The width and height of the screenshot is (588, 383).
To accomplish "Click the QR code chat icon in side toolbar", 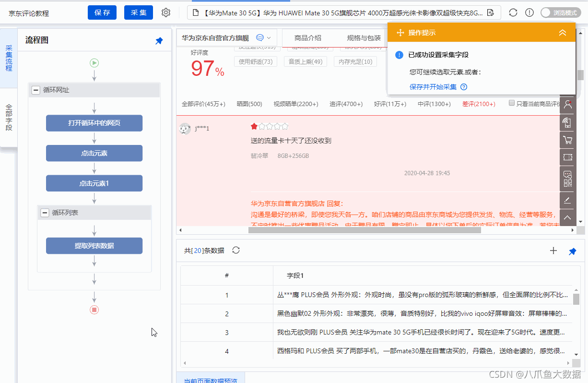I will point(567,179).
